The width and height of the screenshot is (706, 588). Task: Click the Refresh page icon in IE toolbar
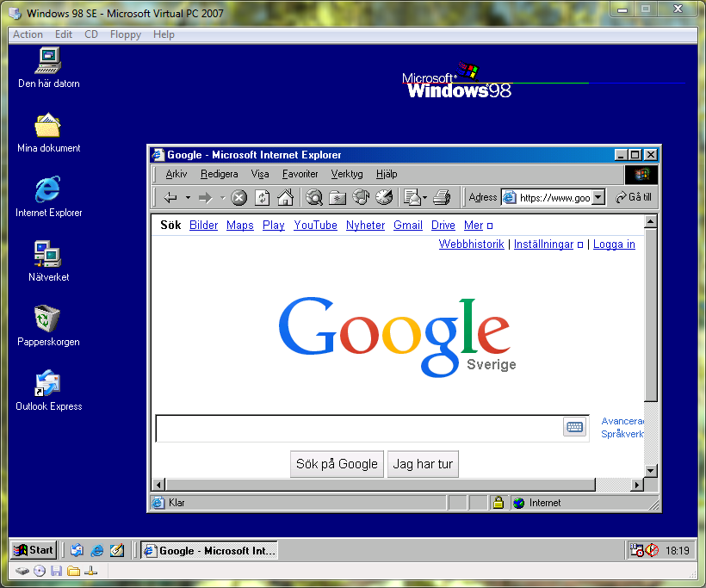(x=263, y=198)
